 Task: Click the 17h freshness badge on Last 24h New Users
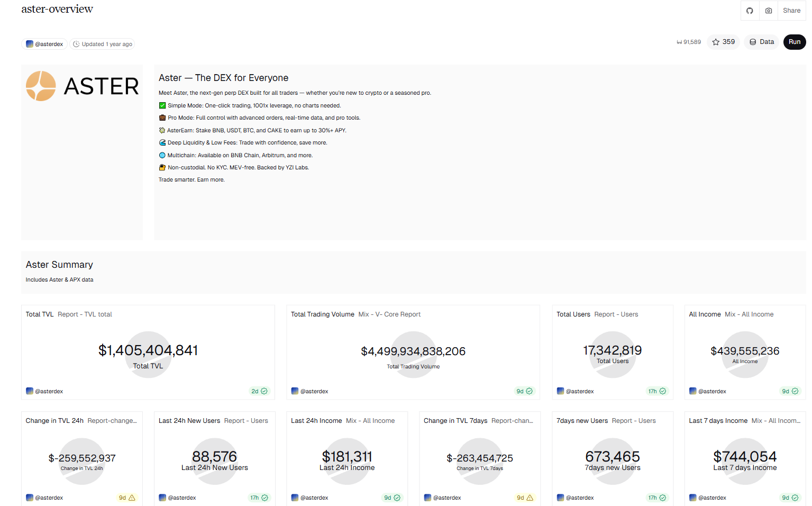(259, 498)
